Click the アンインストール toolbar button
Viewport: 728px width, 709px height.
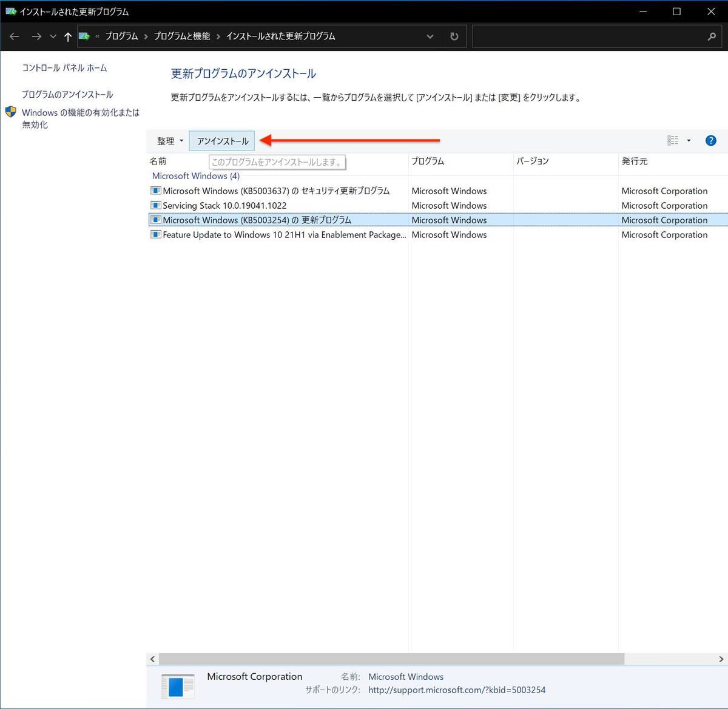pos(222,141)
